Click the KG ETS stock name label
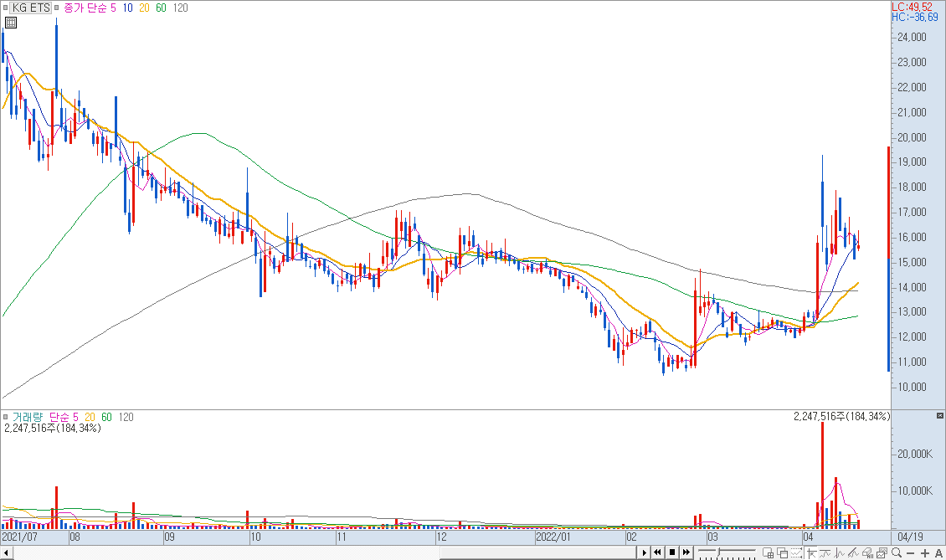 [31, 8]
